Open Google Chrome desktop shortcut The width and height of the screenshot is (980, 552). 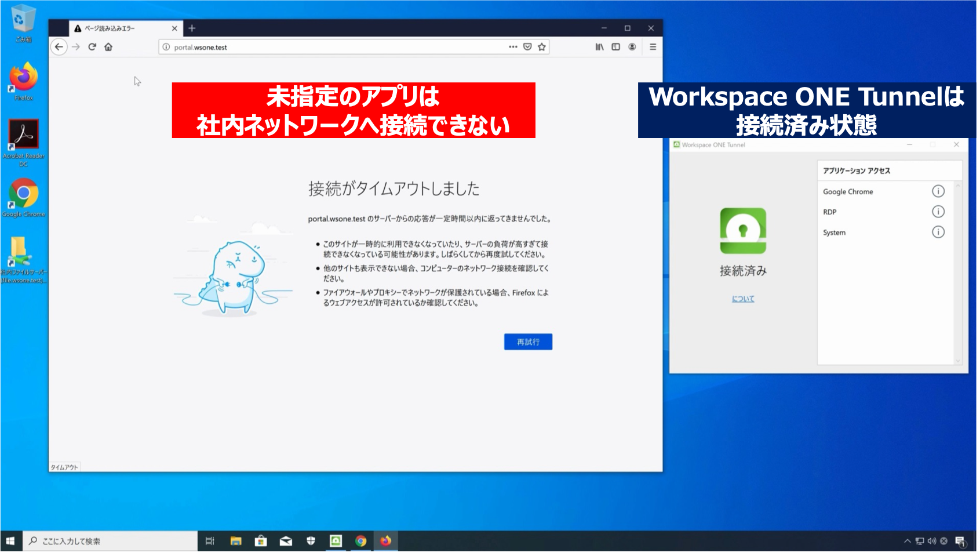tap(23, 198)
